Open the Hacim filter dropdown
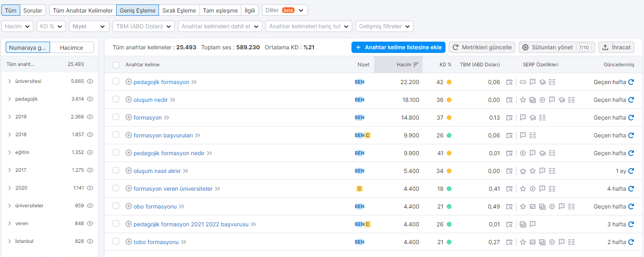The height and width of the screenshot is (257, 644). 17,26
